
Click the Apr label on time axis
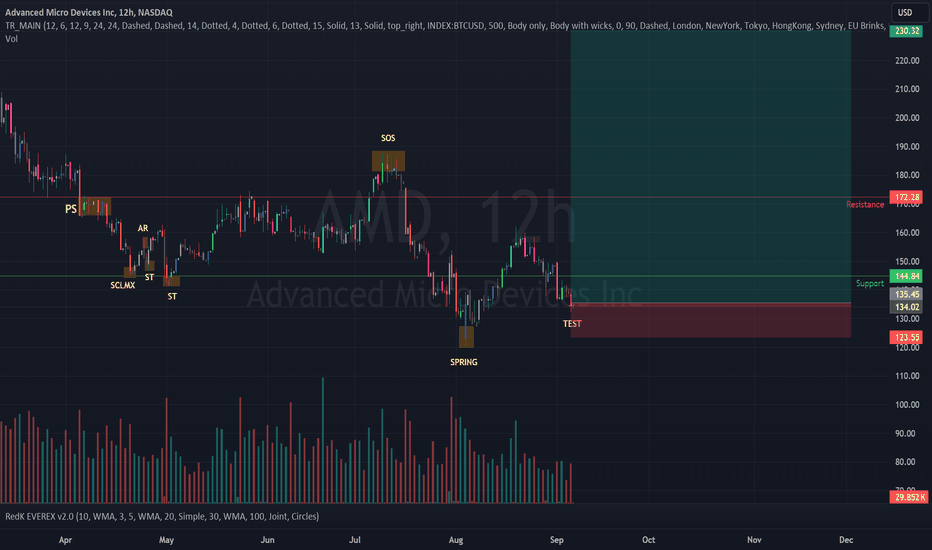[x=65, y=540]
